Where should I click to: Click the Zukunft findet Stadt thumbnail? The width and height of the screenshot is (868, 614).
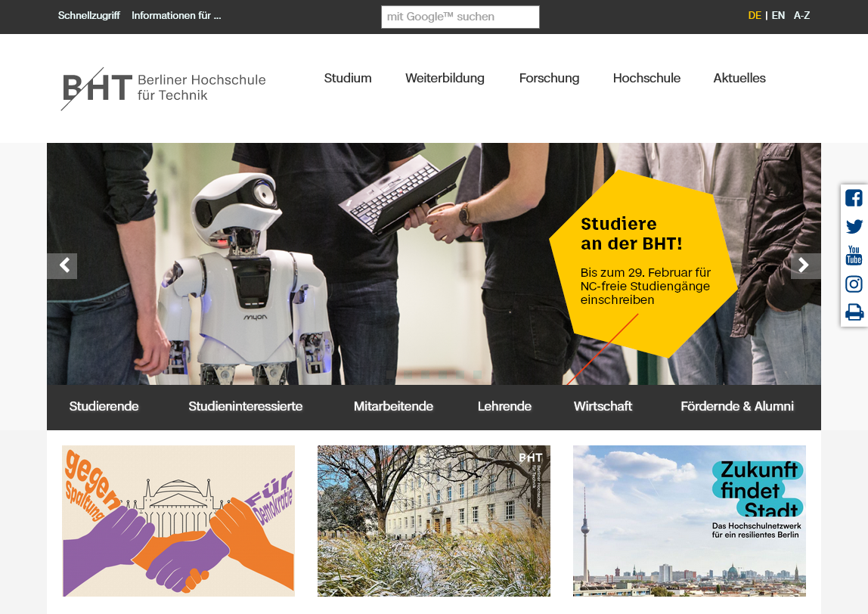click(x=689, y=520)
